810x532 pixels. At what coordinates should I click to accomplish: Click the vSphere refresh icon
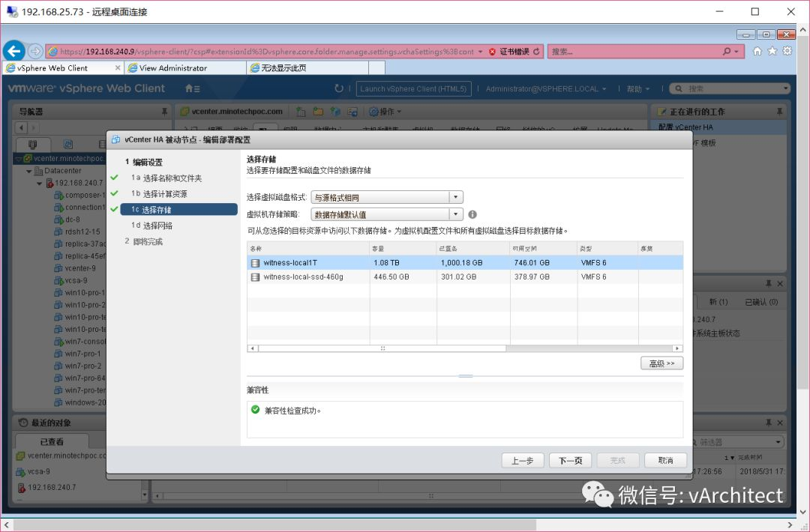click(x=339, y=88)
